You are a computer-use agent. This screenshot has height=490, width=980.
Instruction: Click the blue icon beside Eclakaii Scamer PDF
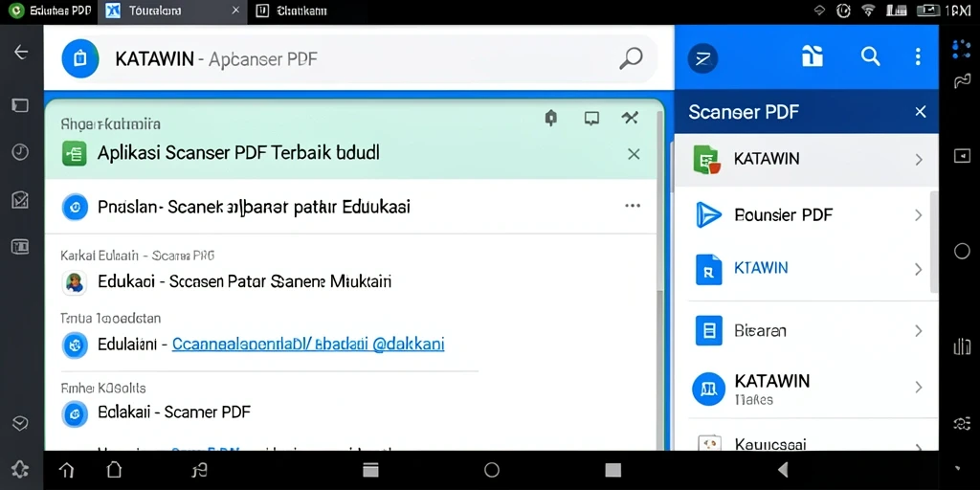(75, 413)
